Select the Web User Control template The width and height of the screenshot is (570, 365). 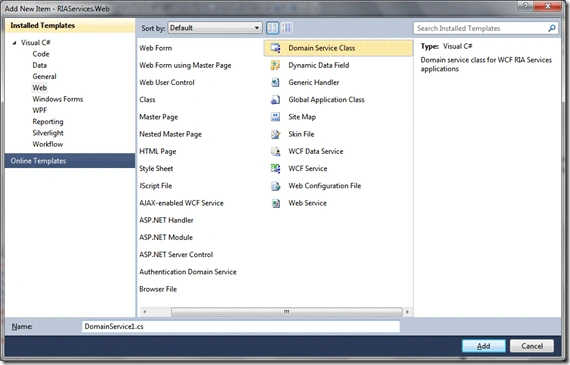pos(167,83)
